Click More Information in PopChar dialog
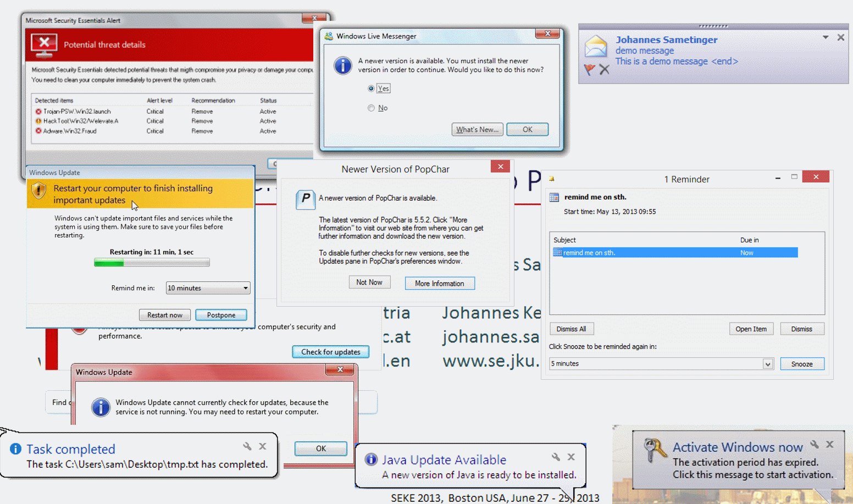 [x=440, y=283]
